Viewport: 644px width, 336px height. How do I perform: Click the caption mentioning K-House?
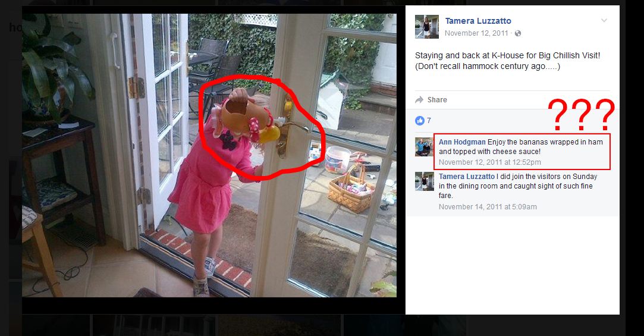(508, 61)
